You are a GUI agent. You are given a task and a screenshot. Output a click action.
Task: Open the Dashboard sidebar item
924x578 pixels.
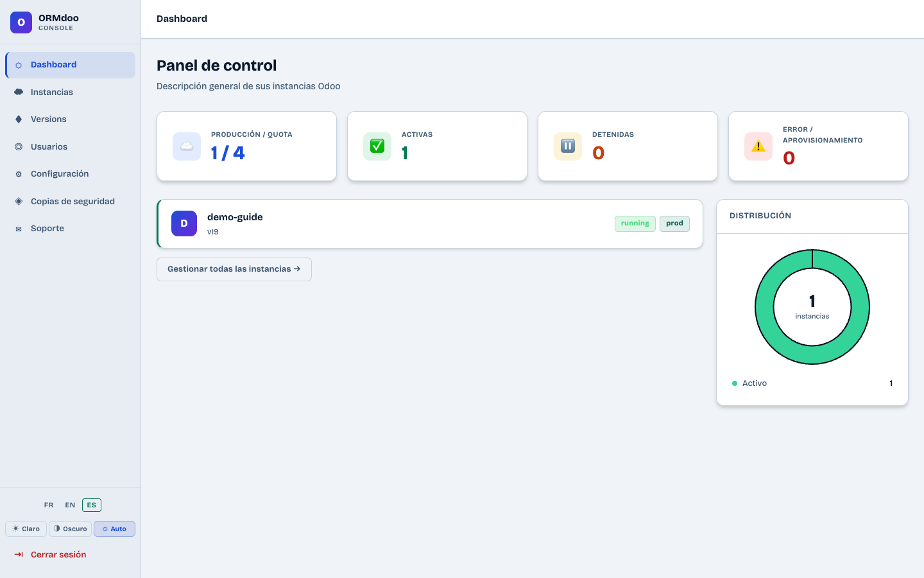coord(71,65)
